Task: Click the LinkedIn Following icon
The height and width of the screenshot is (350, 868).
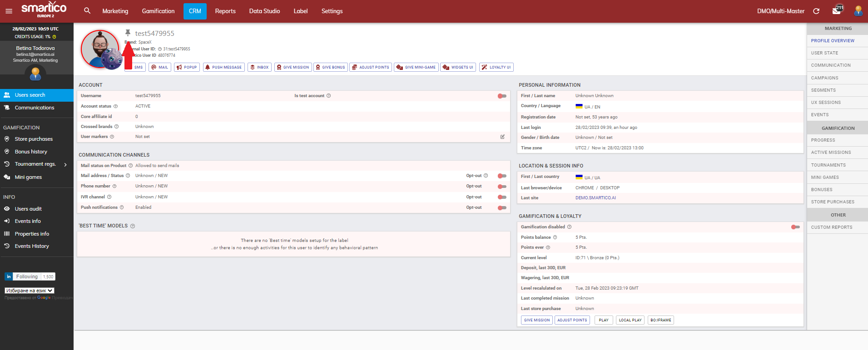Action: click(9, 276)
